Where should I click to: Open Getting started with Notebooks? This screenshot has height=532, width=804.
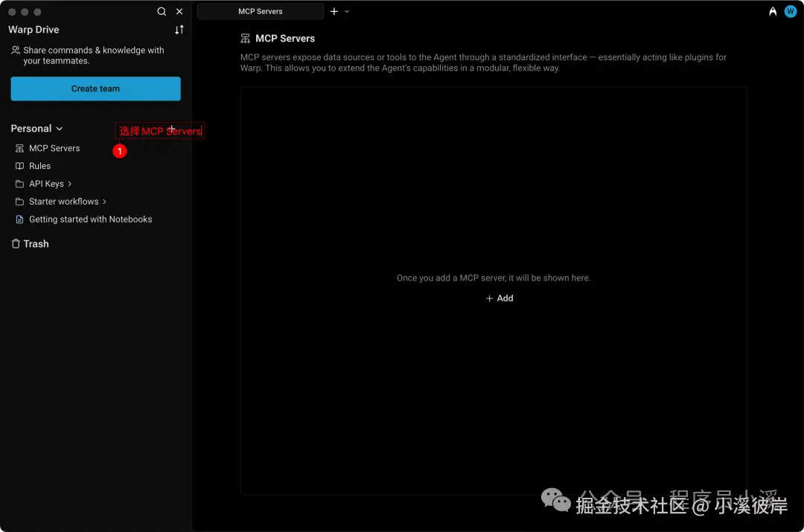point(90,219)
